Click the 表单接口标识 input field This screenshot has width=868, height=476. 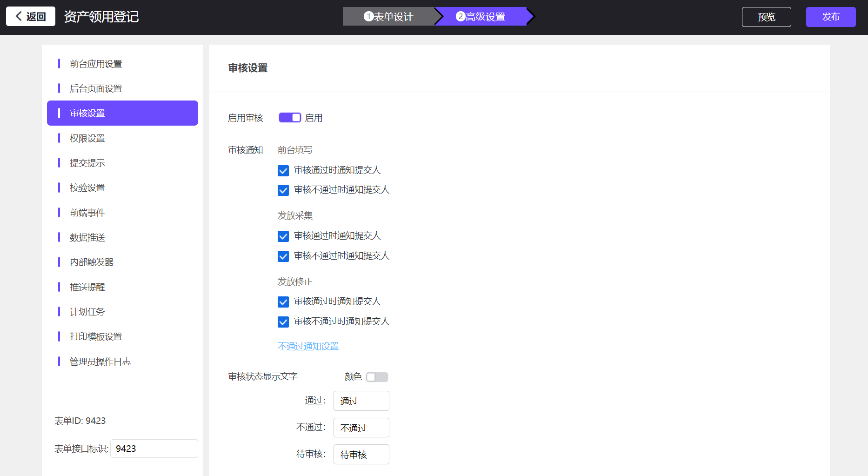154,449
